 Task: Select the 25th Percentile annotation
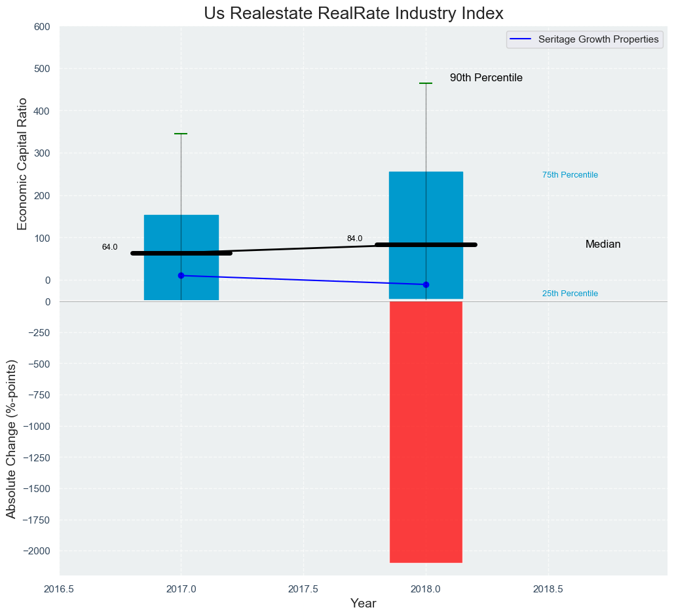click(x=570, y=294)
